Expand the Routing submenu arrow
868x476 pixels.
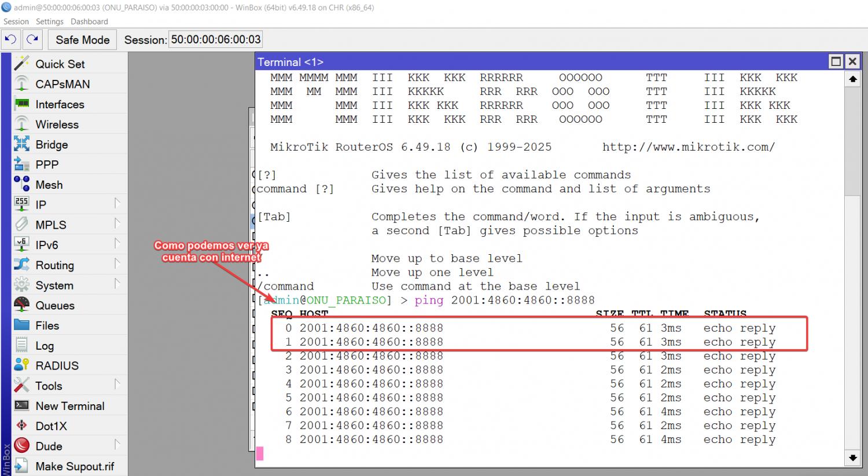click(x=117, y=264)
